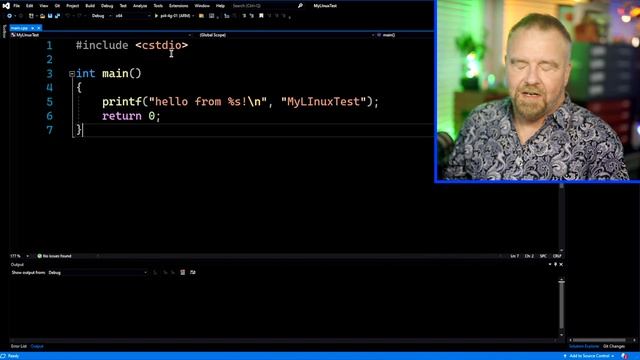Open the Git menu
Viewport: 640px width, 360px height.
point(57,6)
